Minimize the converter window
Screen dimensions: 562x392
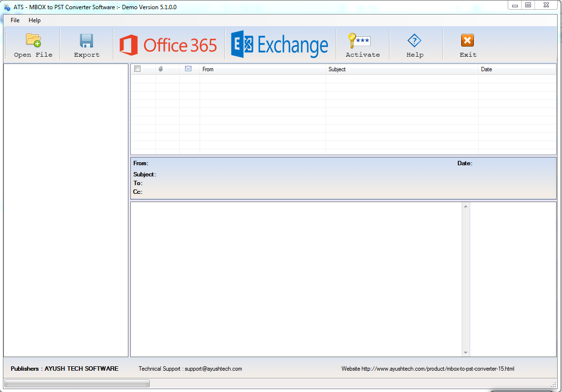click(x=515, y=5)
